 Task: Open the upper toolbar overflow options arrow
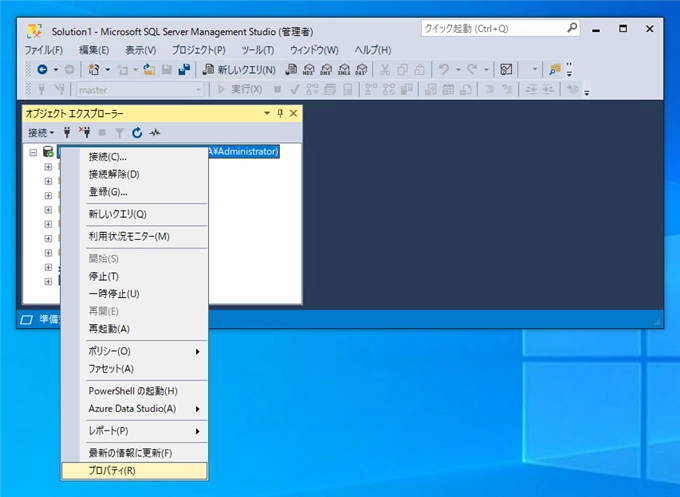(569, 69)
